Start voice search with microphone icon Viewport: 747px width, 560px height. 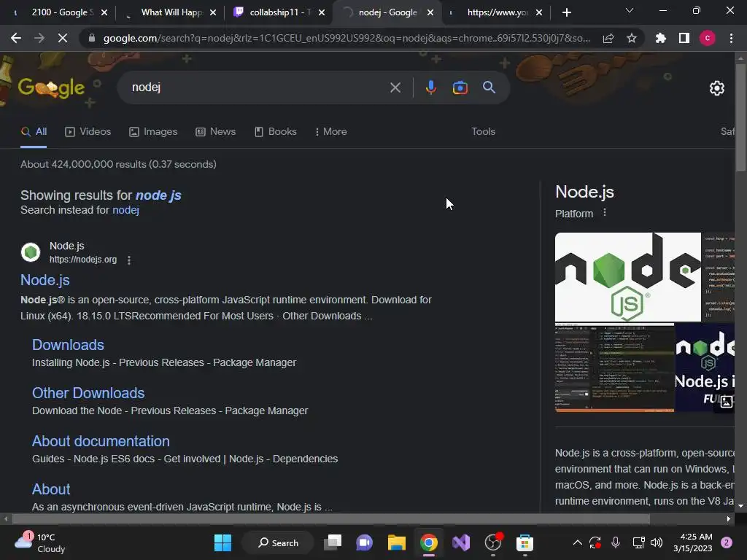click(x=430, y=87)
